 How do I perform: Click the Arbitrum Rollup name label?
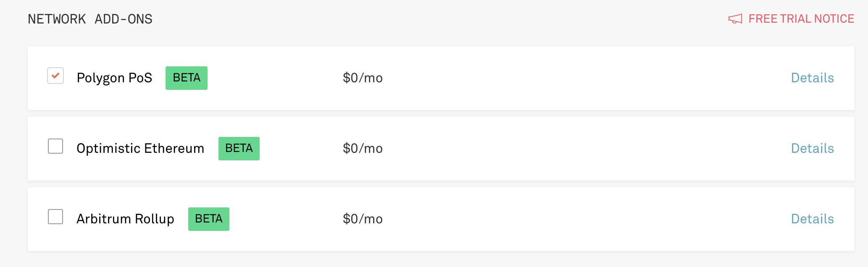(125, 219)
